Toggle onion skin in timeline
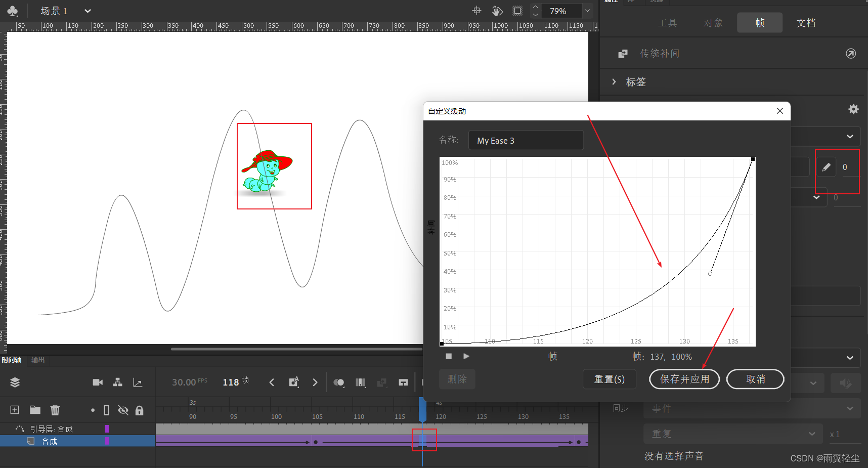Screen dimensions: 868x468 click(339, 382)
